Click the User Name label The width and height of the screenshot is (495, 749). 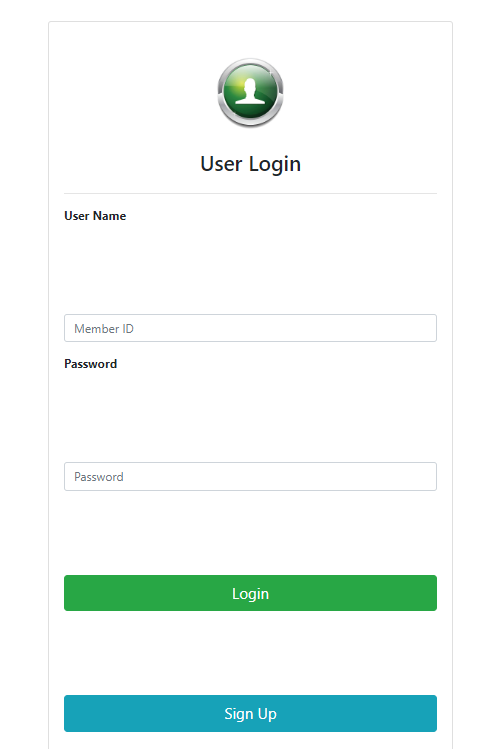(95, 216)
